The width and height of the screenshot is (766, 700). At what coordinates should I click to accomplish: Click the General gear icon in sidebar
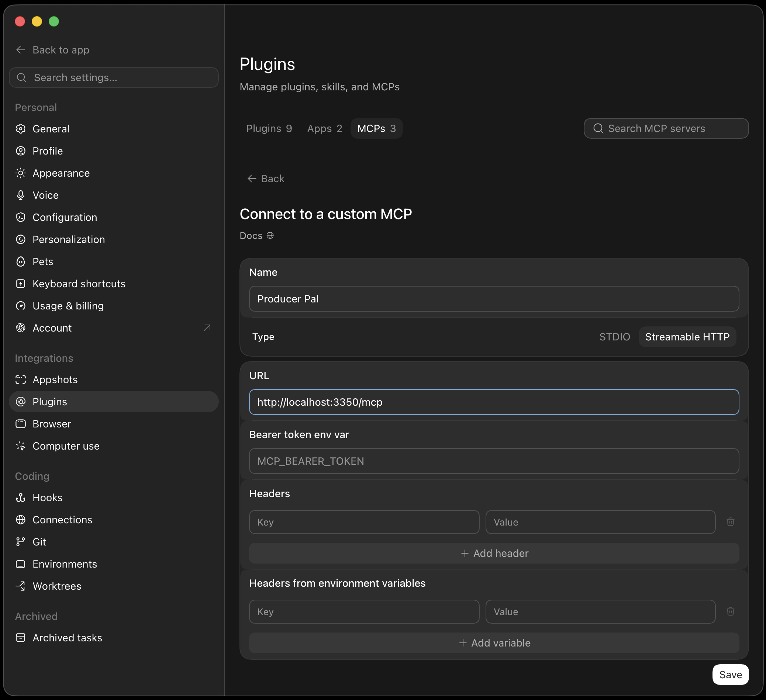click(x=21, y=129)
